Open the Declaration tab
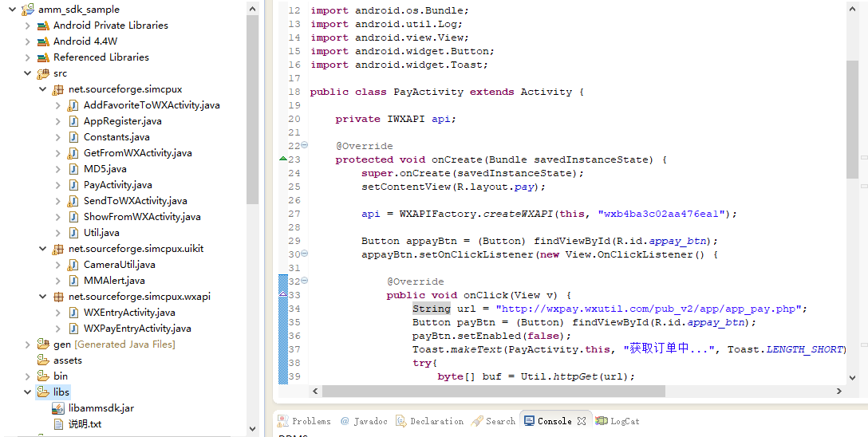Image resolution: width=868 pixels, height=437 pixels. coord(430,421)
